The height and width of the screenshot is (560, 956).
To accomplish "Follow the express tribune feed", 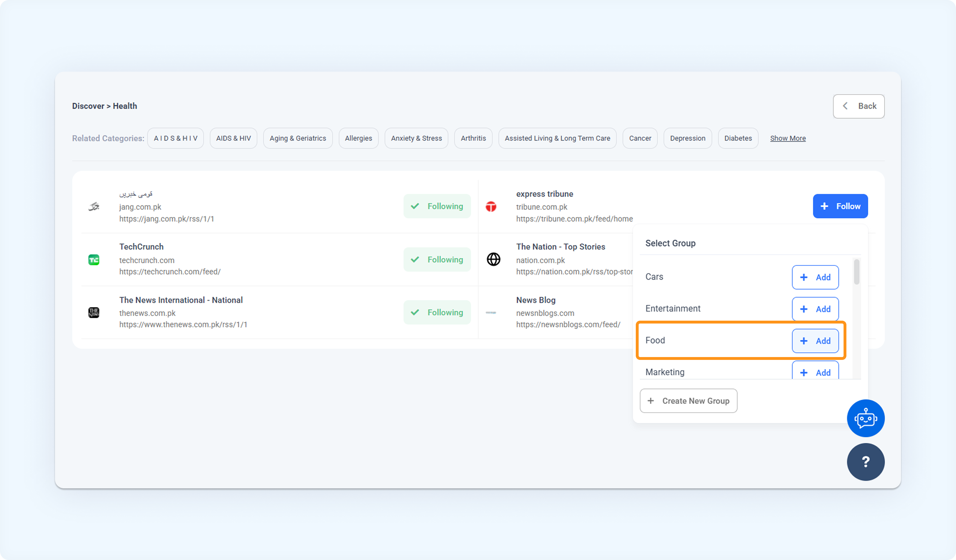I will point(840,206).
